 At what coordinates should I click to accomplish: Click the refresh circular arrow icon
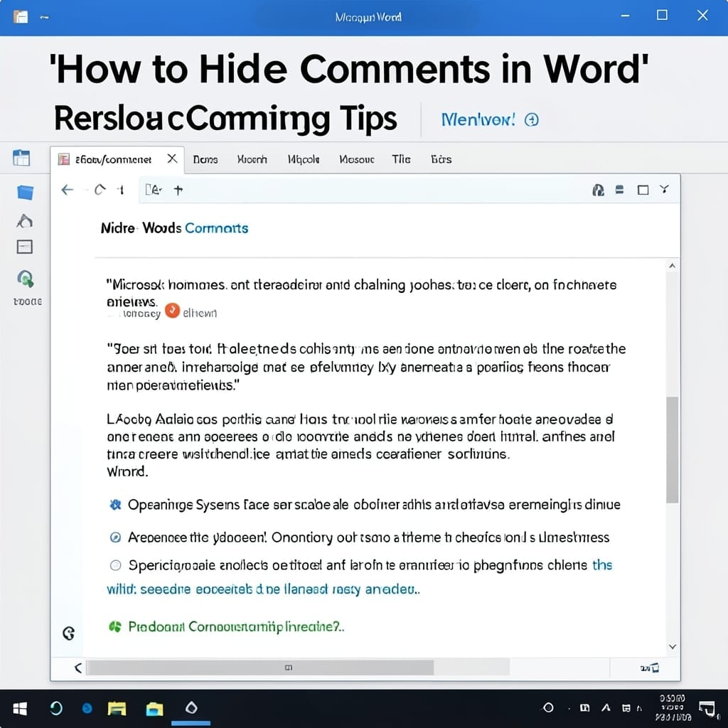point(100,190)
